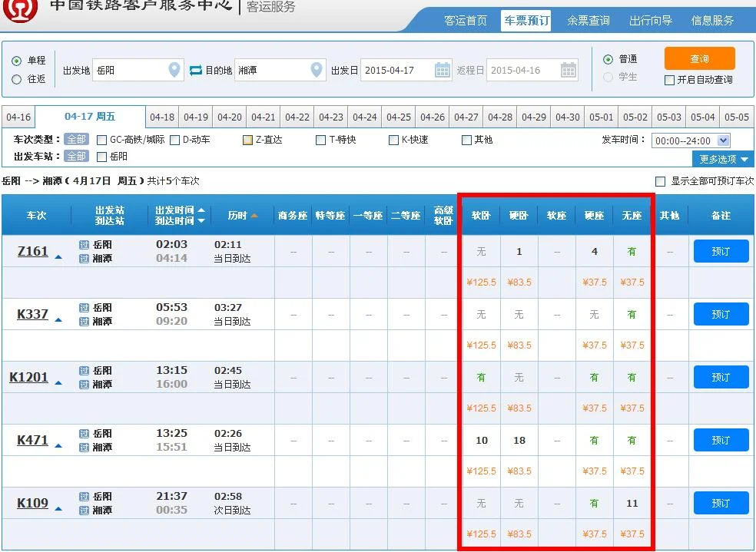Select the 04-20 date tab
The width and height of the screenshot is (756, 552).
pyautogui.click(x=230, y=117)
